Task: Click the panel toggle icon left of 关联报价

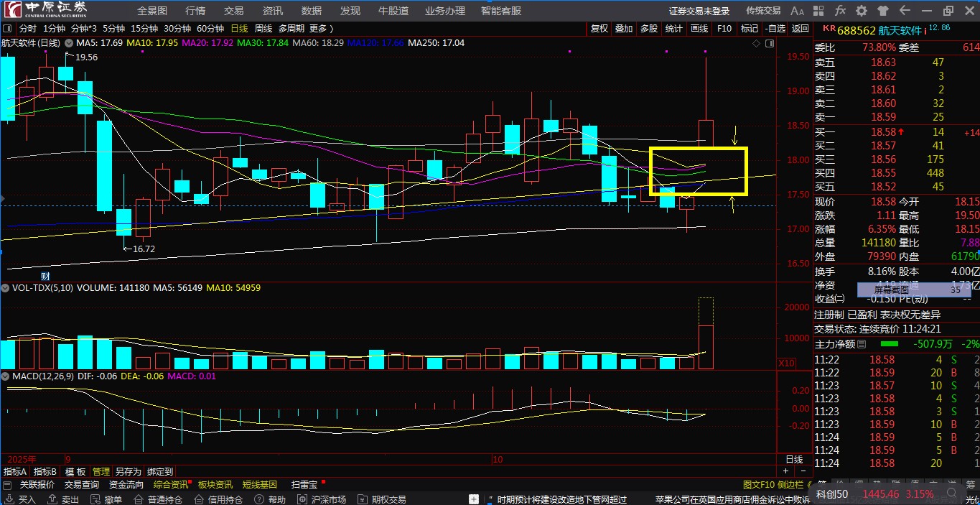Action: (x=8, y=485)
